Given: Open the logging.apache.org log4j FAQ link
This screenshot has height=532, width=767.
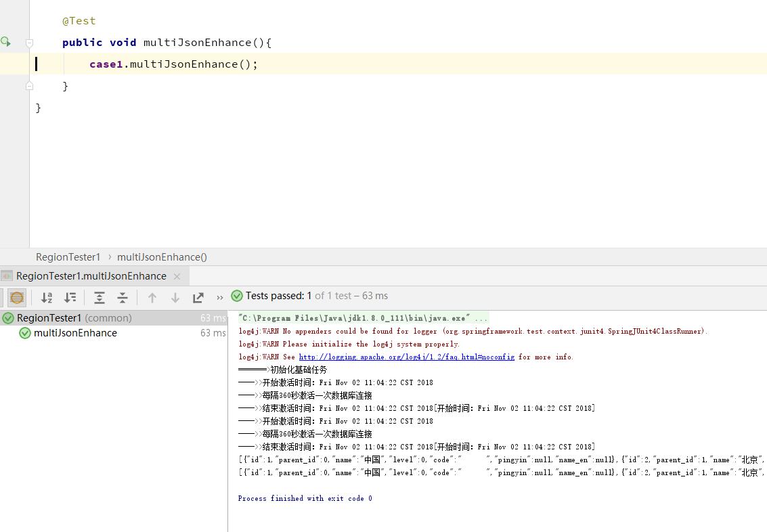Looking at the screenshot, I should tap(406, 357).
